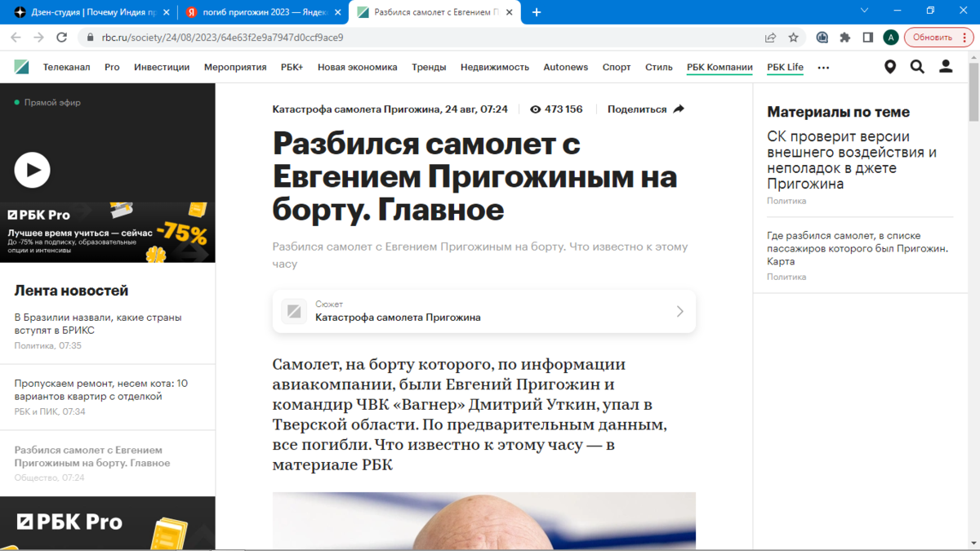Screen dimensions: 980x551
Task: Open РБК Компании link
Action: point(719,67)
